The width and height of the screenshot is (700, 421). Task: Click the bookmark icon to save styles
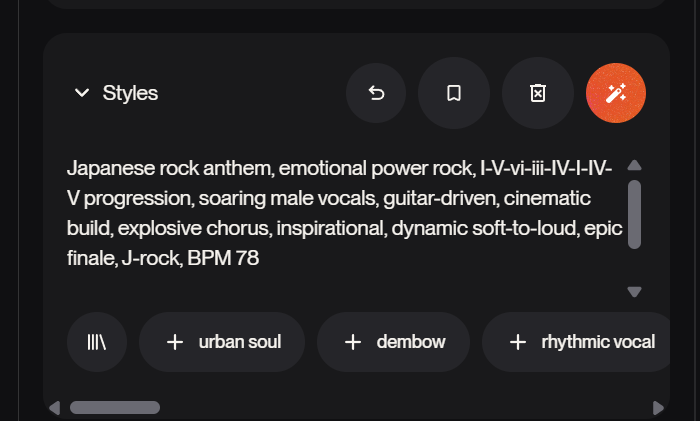point(453,93)
